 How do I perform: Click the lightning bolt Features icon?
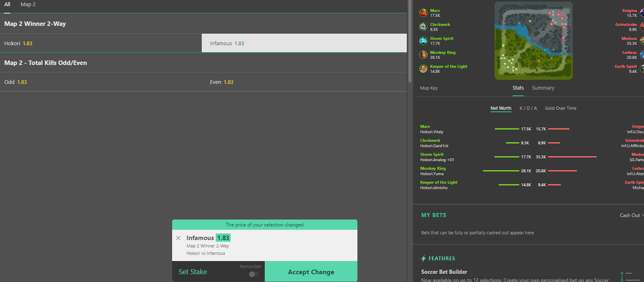click(423, 259)
